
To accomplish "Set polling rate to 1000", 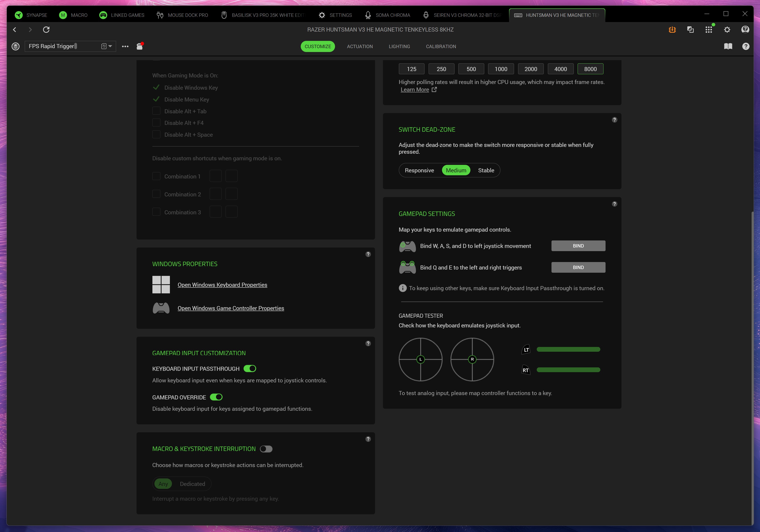I will [501, 69].
